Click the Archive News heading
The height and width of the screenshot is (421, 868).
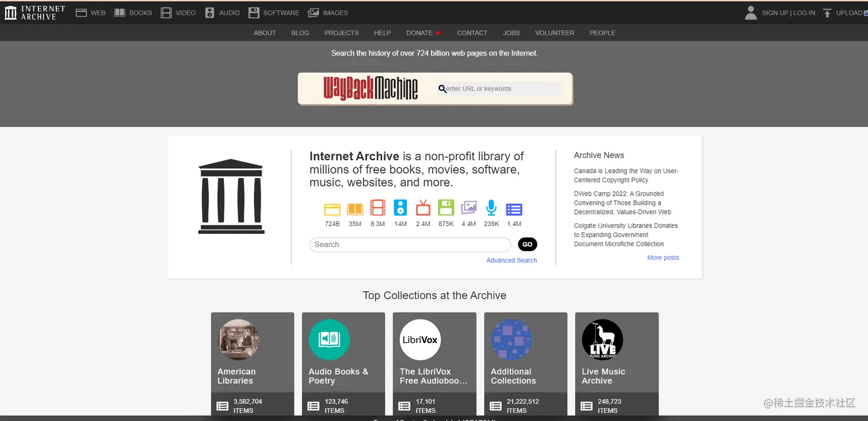click(x=599, y=155)
